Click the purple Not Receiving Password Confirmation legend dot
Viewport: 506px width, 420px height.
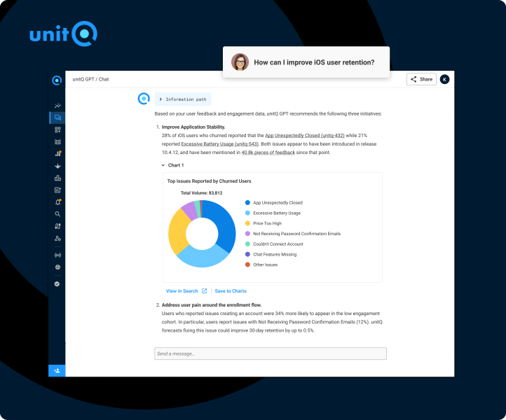[x=247, y=234]
